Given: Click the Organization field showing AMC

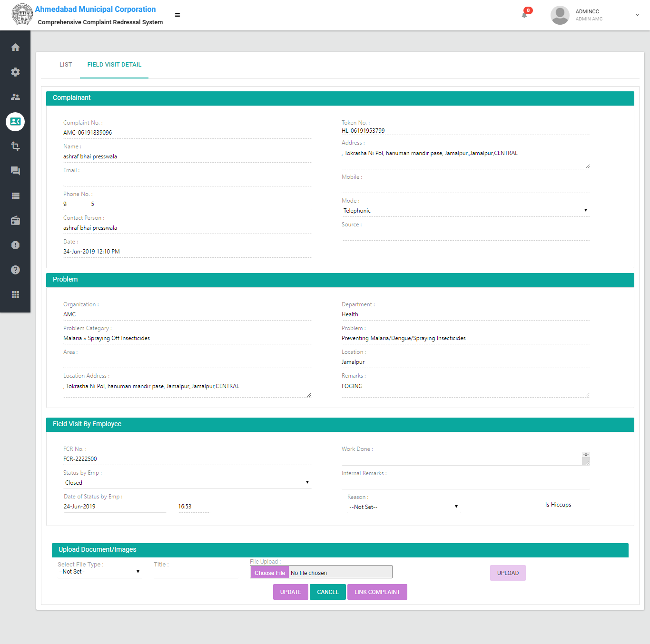Looking at the screenshot, I should (187, 314).
